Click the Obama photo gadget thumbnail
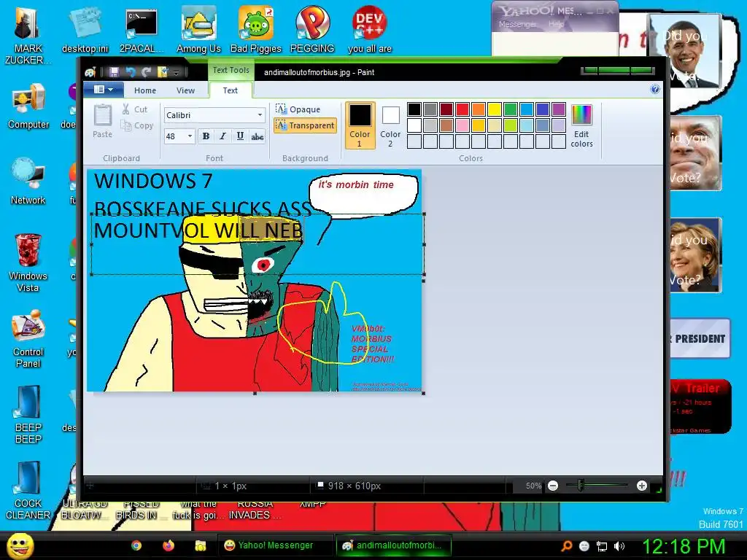The image size is (747, 560). (685, 51)
